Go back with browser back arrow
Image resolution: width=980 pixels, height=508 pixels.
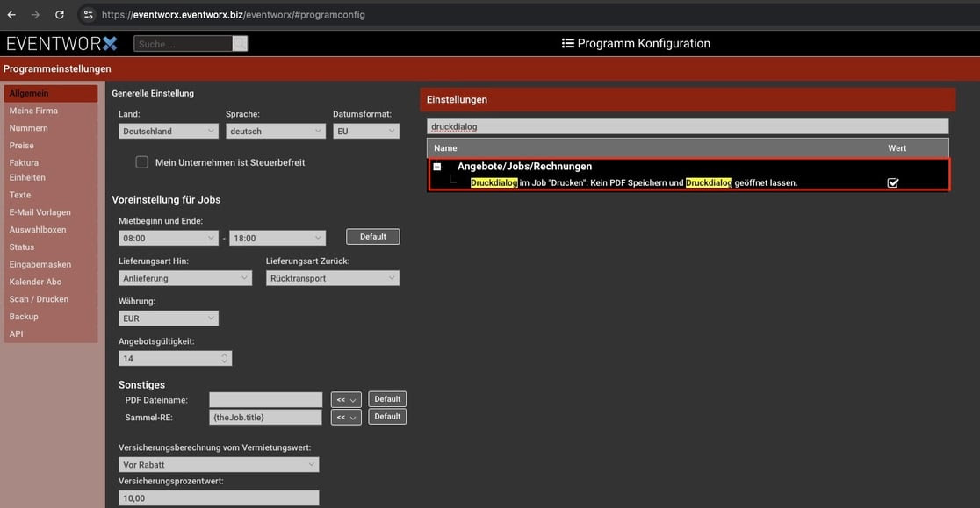tap(11, 14)
